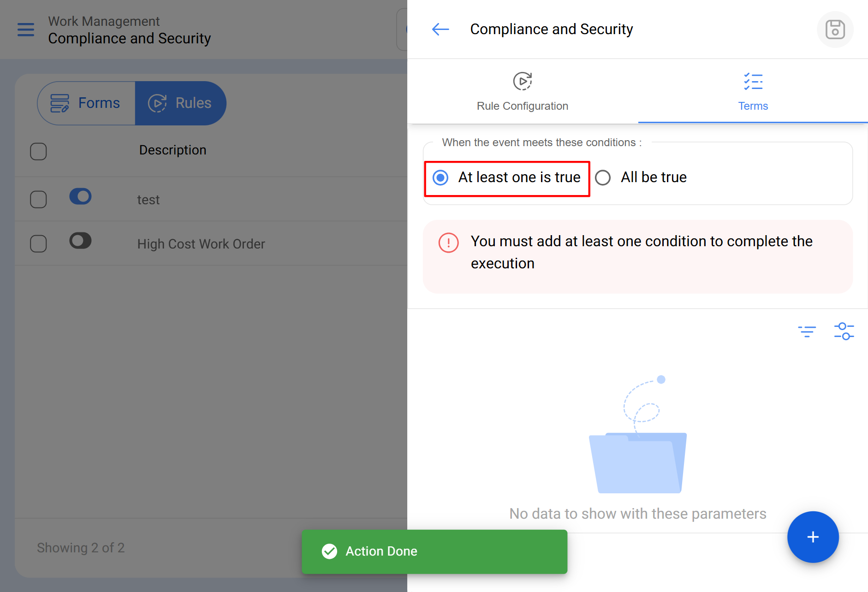Enable the High Cost Work Order toggle
Viewport: 868px width, 592px height.
80,241
